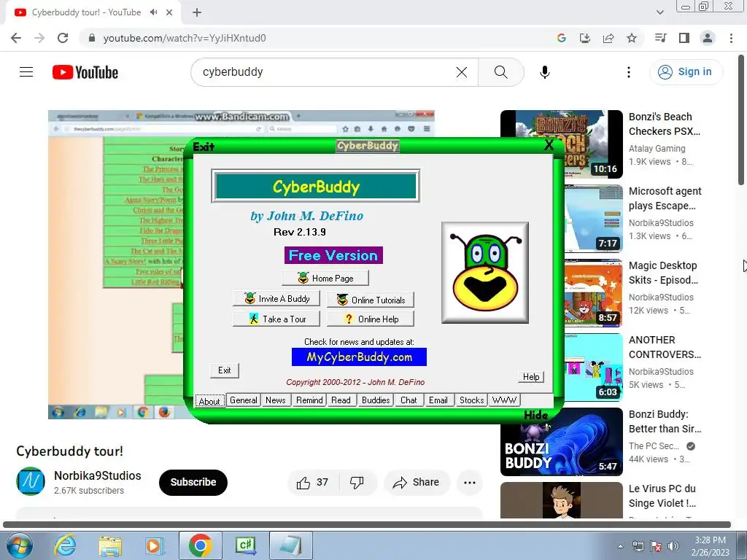Click the small Exit button in CyberBuddy
This screenshot has width=747, height=560.
coord(225,370)
